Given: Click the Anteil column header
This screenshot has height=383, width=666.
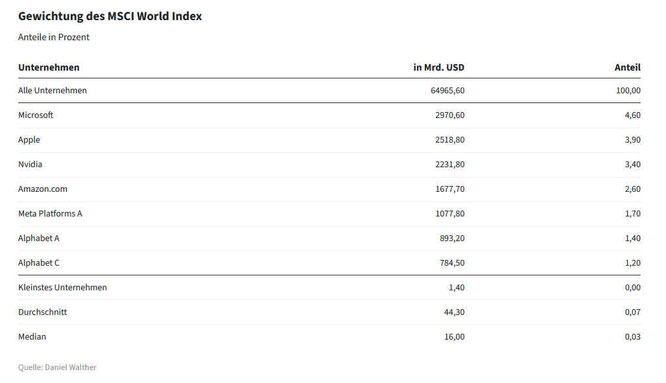Looking at the screenshot, I should tap(627, 67).
